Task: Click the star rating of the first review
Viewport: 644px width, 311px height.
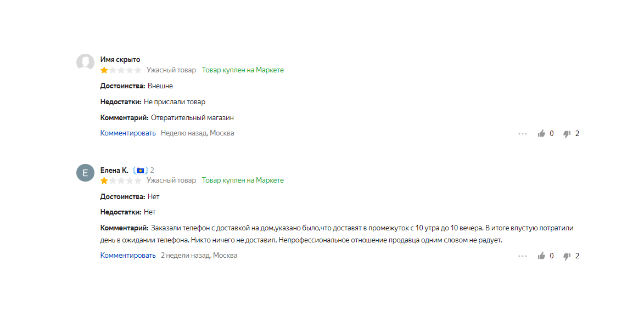Action: coord(121,70)
